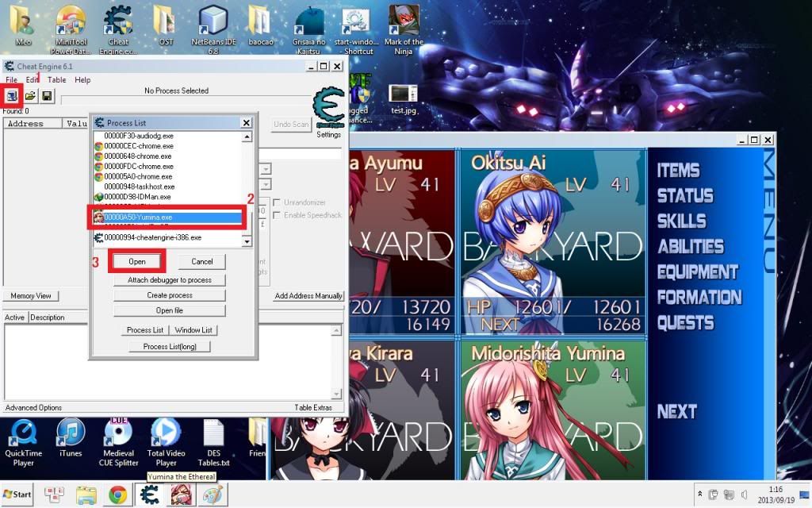Click Attach debugger to process button
The width and height of the screenshot is (812, 508).
pos(170,280)
